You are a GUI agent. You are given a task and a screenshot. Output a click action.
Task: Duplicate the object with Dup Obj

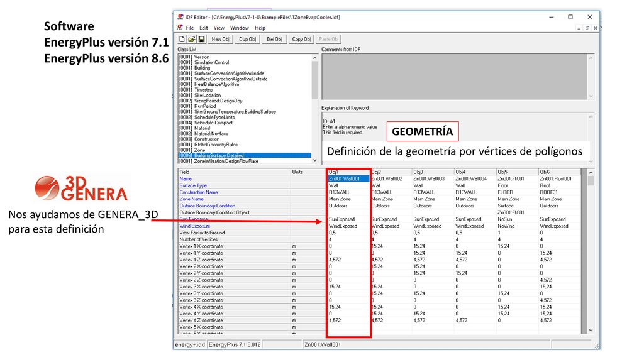247,39
